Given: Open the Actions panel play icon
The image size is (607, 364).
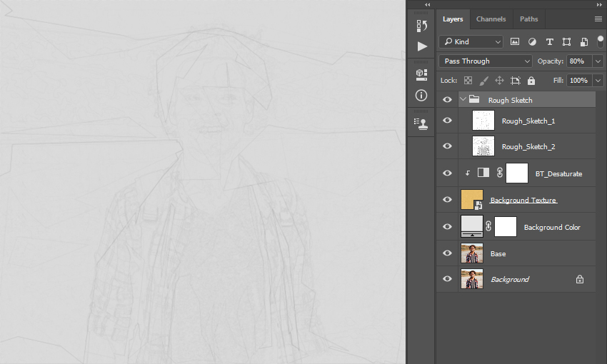Looking at the screenshot, I should click(x=422, y=46).
